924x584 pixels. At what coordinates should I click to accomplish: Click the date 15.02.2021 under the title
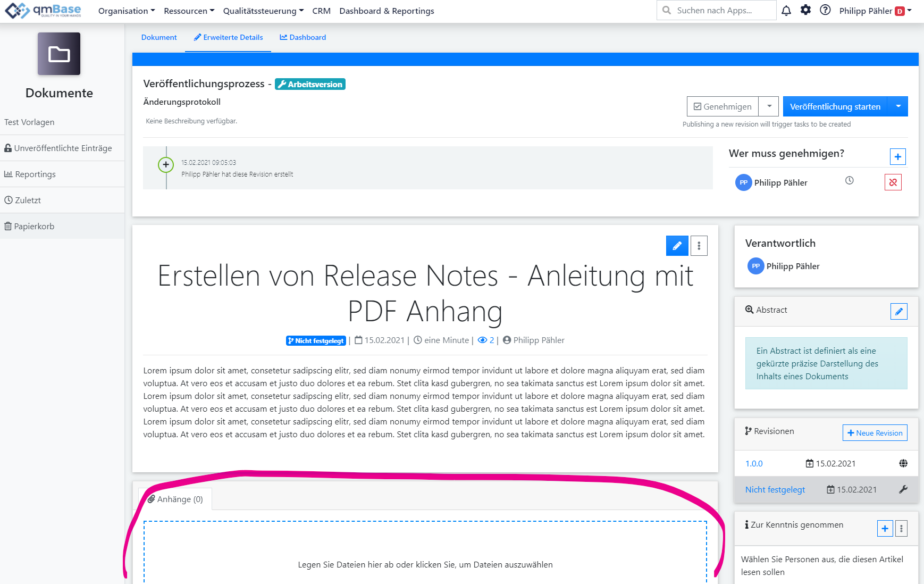point(384,340)
